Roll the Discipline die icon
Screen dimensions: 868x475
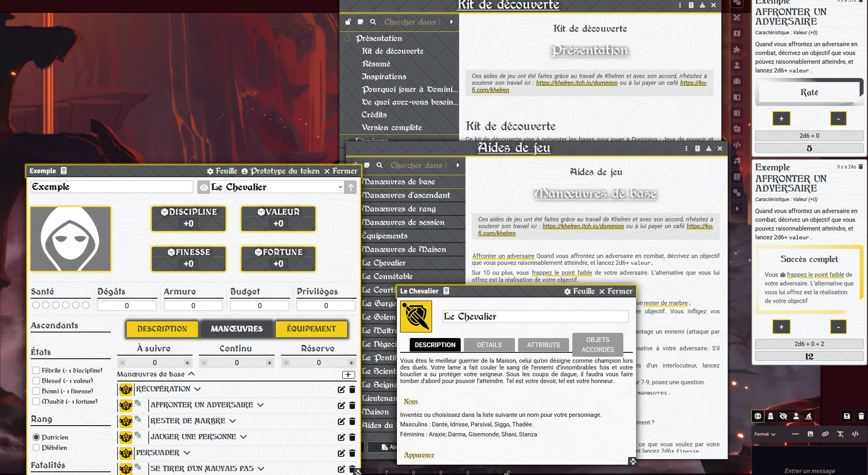pos(165,212)
